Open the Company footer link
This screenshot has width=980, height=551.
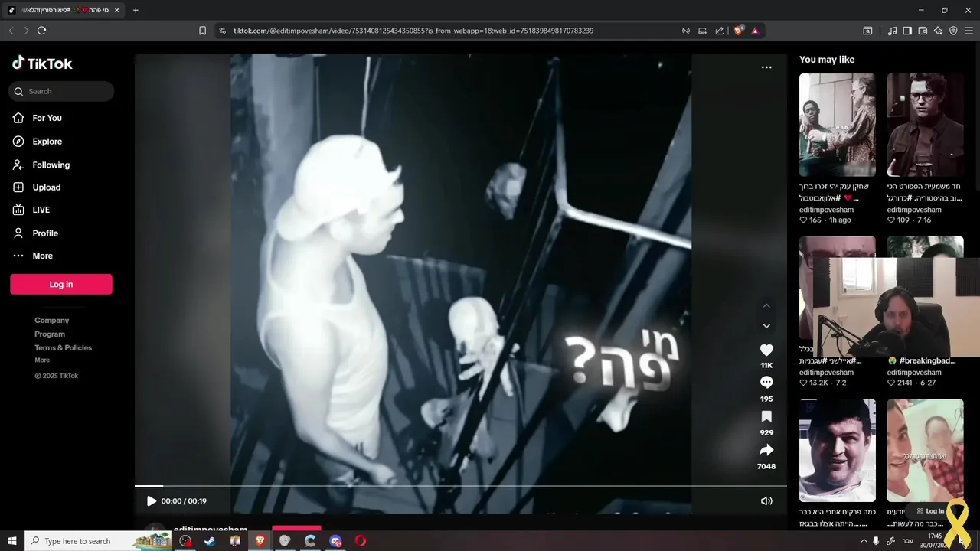pyautogui.click(x=51, y=321)
